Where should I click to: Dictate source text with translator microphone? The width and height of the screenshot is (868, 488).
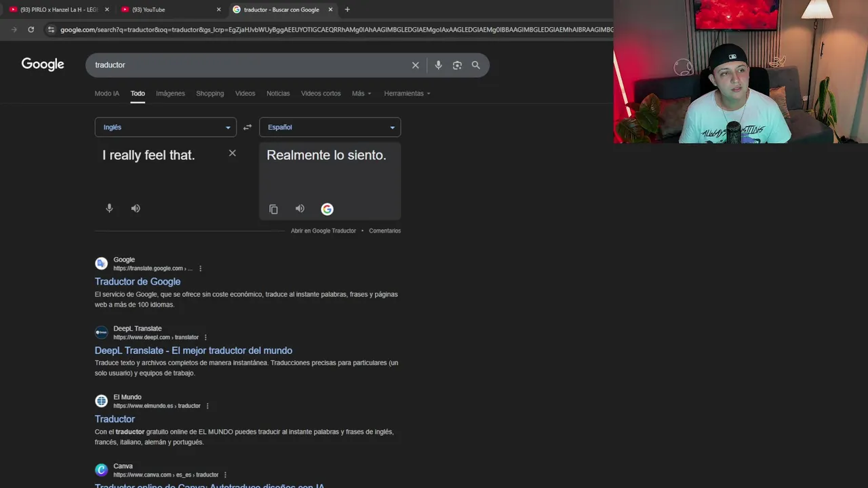pyautogui.click(x=109, y=209)
